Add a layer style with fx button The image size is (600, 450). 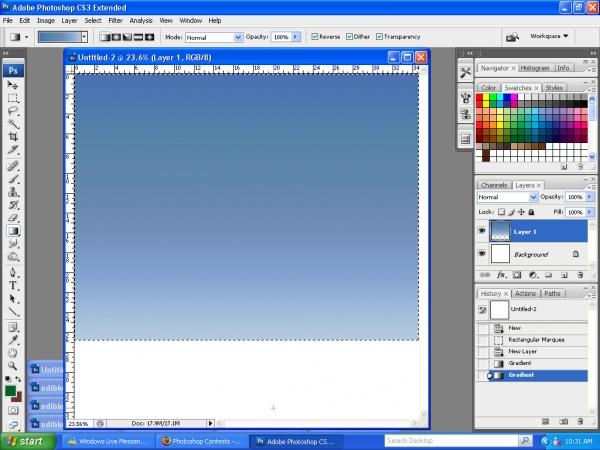pos(501,275)
